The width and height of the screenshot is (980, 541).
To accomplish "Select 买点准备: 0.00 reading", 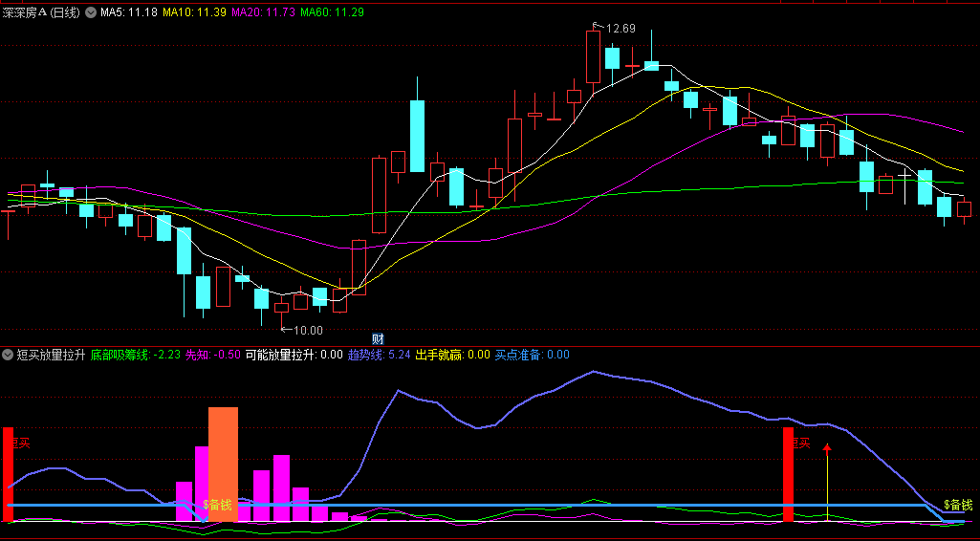I will point(533,355).
